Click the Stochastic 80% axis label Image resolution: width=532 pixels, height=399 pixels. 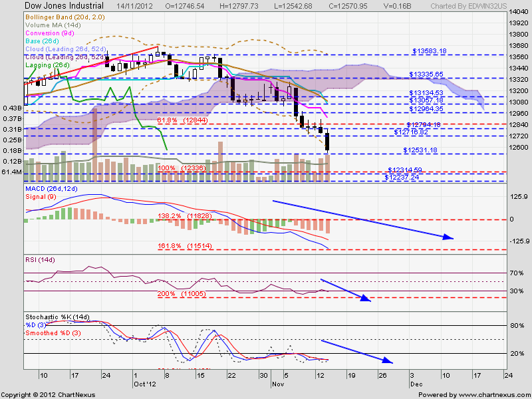[x=517, y=326]
